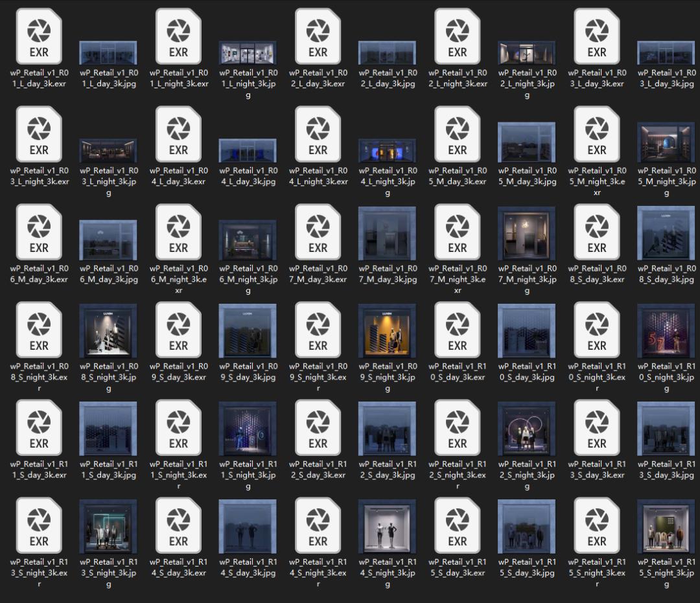Select the wP_Retail_v1_R14_S_night_3k.exr file icon
The width and height of the screenshot is (700, 603).
(318, 525)
